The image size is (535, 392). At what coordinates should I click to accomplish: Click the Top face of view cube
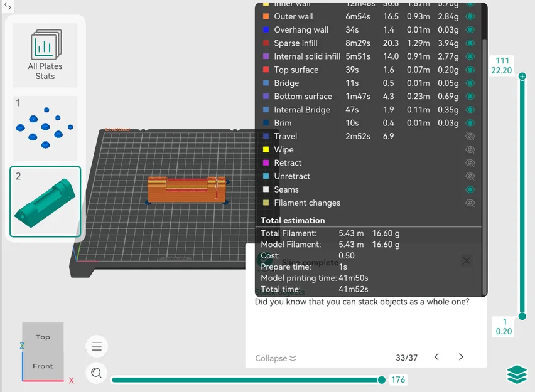[43, 337]
